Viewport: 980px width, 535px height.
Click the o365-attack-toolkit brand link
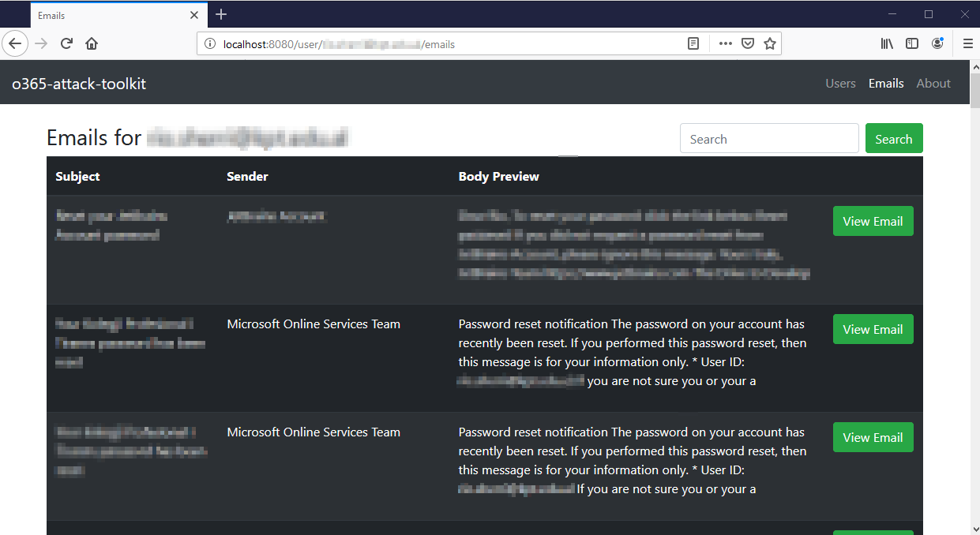click(x=79, y=84)
